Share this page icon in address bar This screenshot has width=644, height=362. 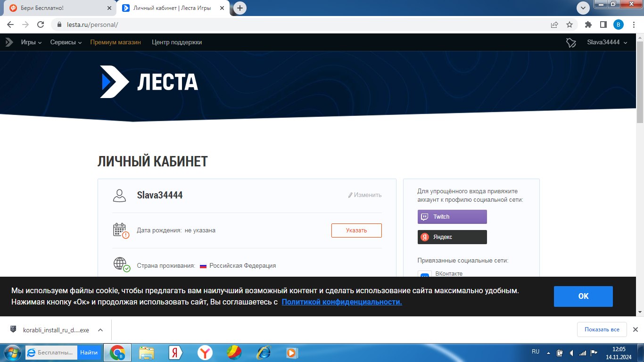point(554,25)
